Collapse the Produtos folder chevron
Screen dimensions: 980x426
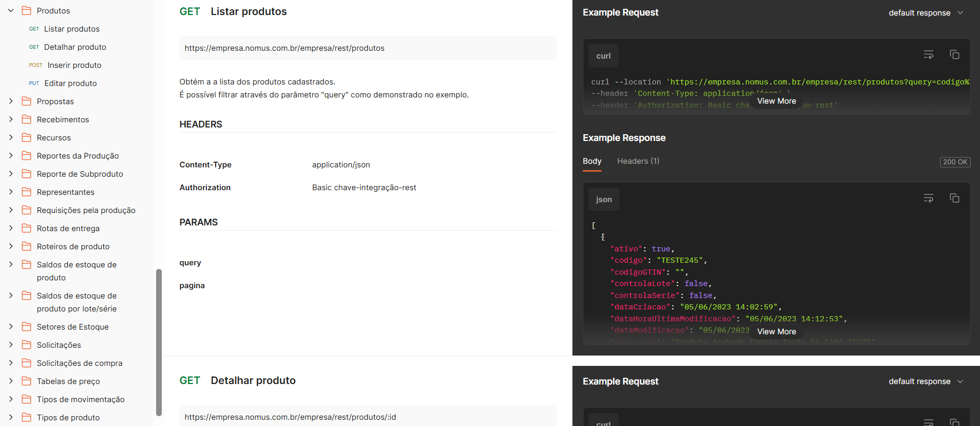(x=11, y=11)
